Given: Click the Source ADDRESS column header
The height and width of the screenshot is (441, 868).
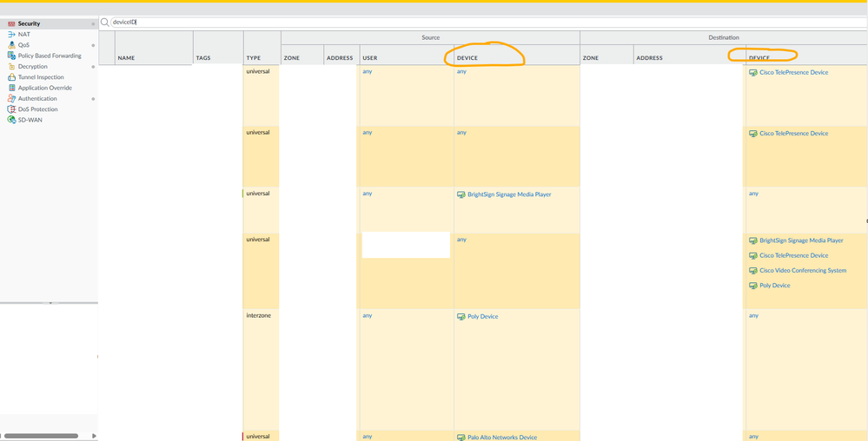Looking at the screenshot, I should coord(340,57).
